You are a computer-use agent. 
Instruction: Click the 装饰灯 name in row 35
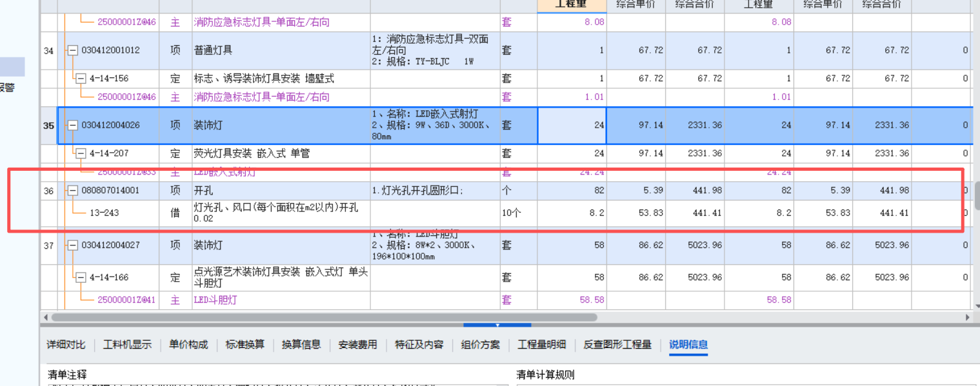point(208,126)
